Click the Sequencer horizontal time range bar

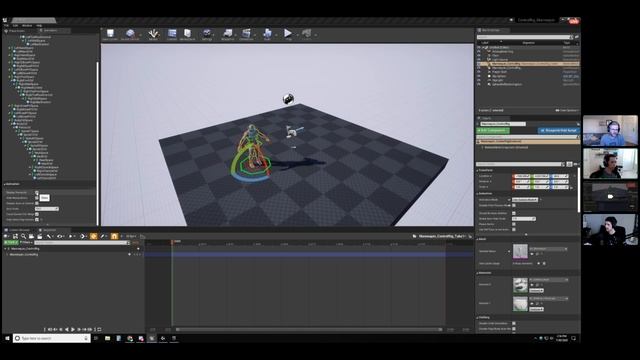tap(309, 329)
